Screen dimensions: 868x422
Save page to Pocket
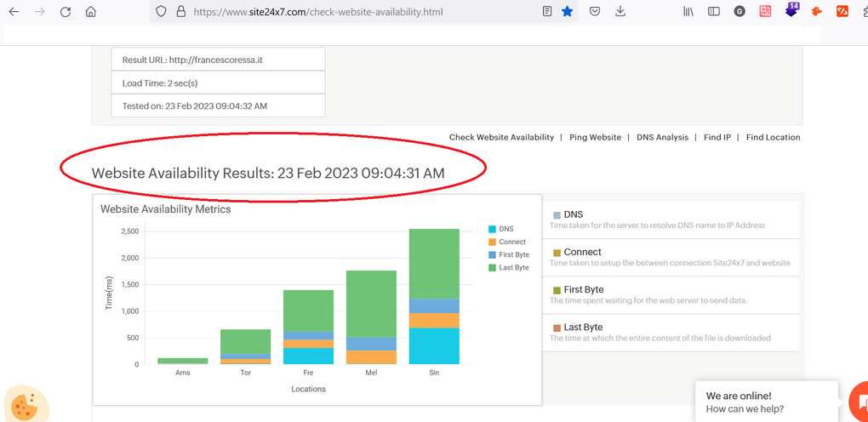point(595,11)
